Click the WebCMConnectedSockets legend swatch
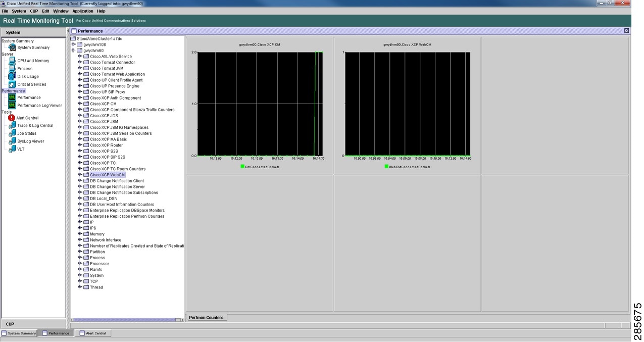 click(x=387, y=166)
